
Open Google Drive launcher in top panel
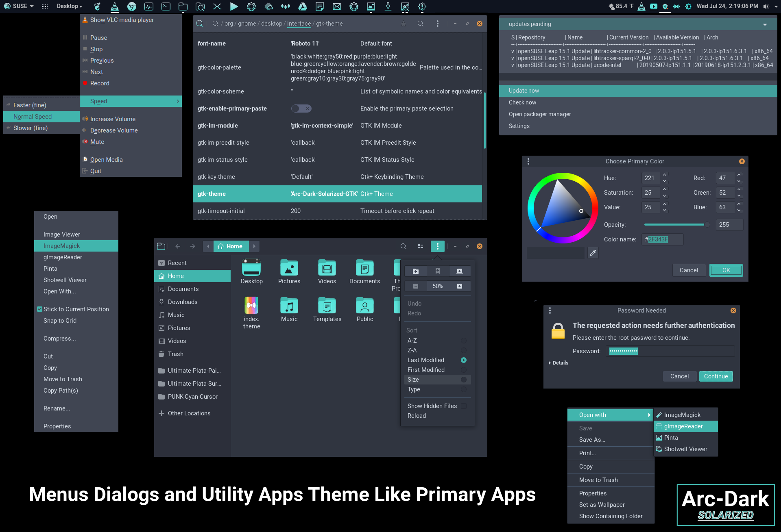point(303,7)
